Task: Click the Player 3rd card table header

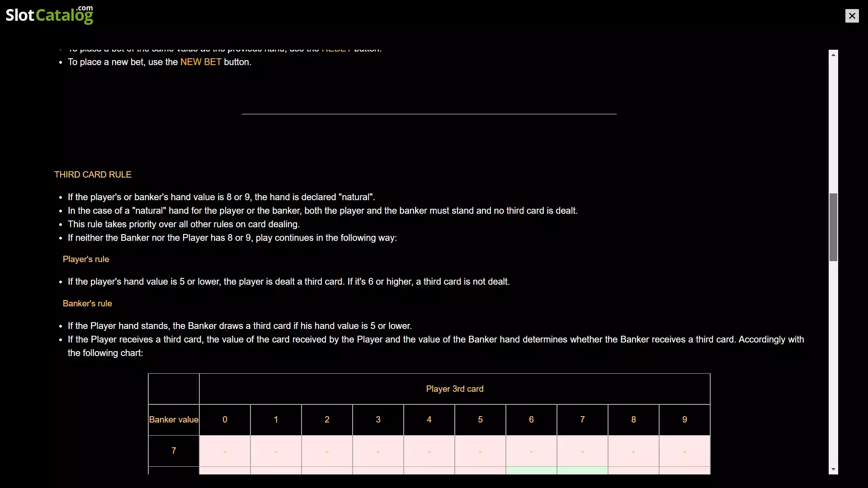Action: [455, 389]
